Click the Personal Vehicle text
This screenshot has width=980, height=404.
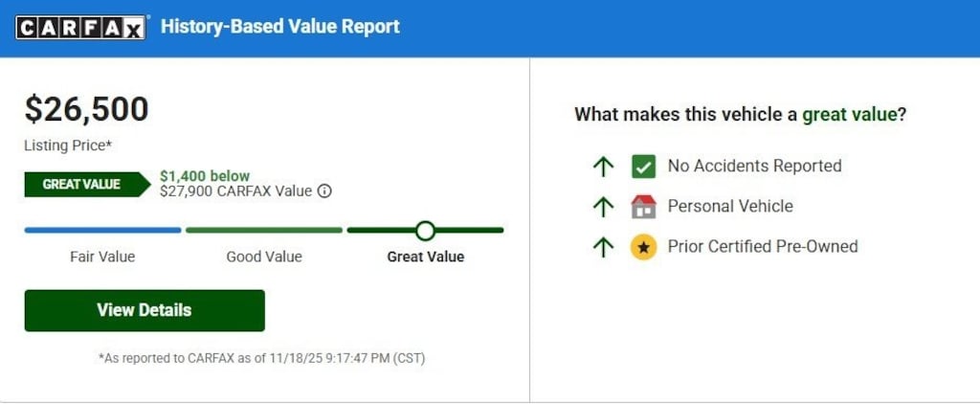tap(730, 207)
